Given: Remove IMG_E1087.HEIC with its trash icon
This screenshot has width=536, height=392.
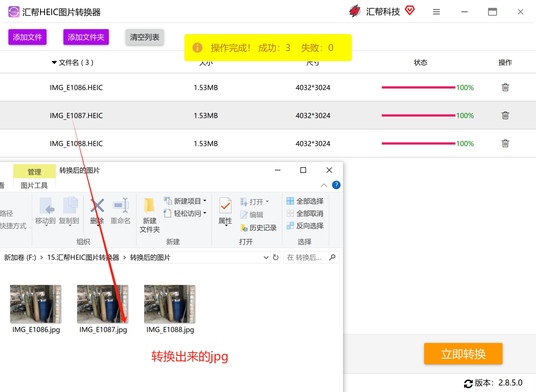Looking at the screenshot, I should coord(505,115).
